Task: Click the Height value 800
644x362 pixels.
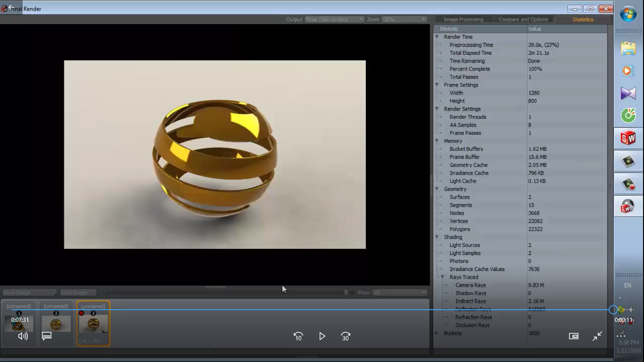Action: click(532, 101)
